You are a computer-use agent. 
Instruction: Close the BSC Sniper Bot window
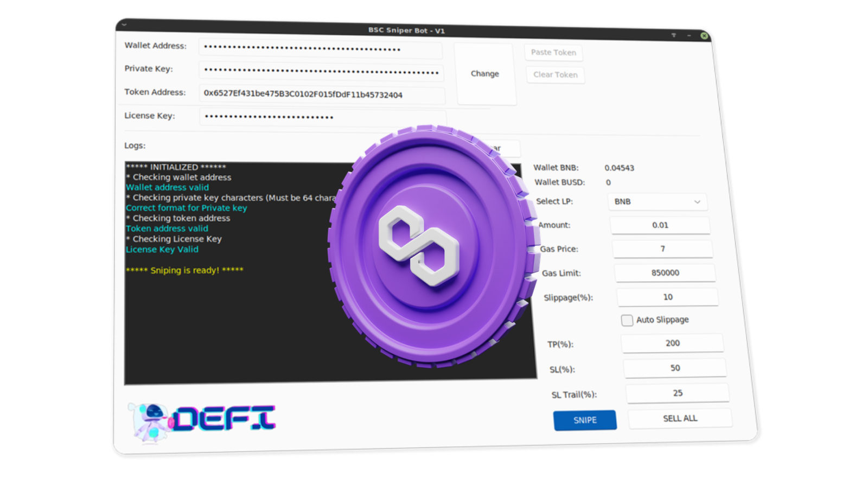(x=704, y=36)
